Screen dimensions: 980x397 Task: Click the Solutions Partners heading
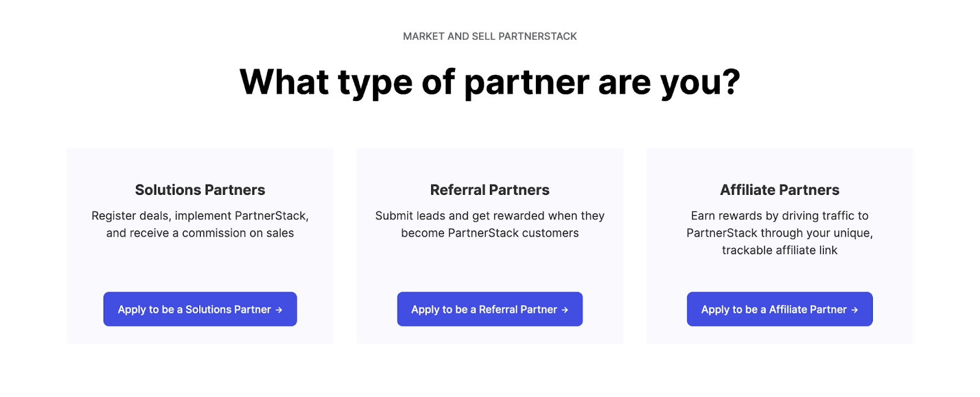point(200,190)
